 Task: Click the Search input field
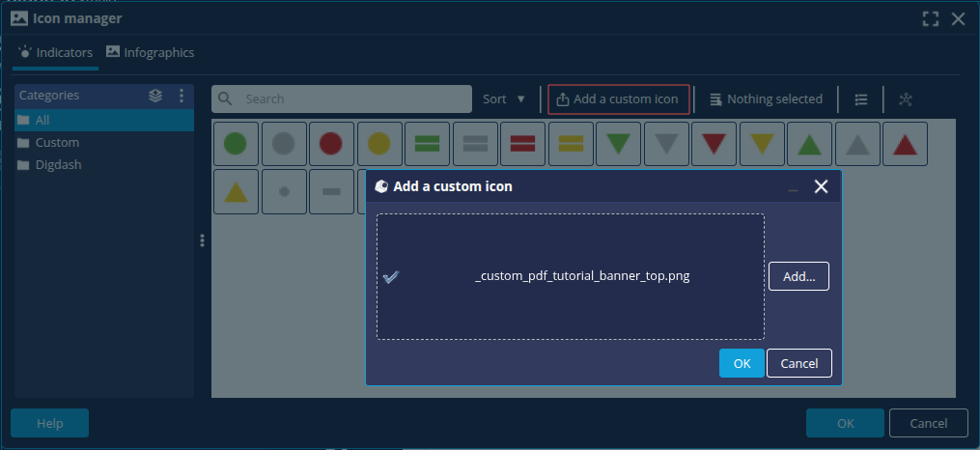click(341, 98)
